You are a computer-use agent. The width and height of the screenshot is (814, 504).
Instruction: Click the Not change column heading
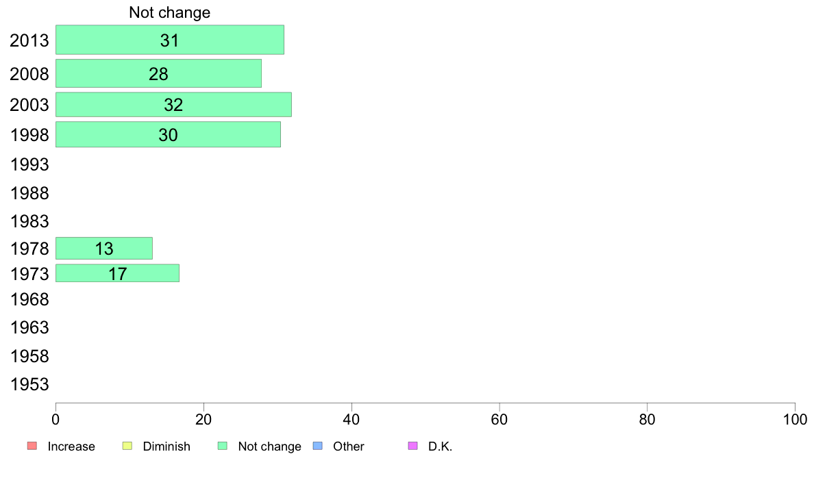tap(170, 12)
